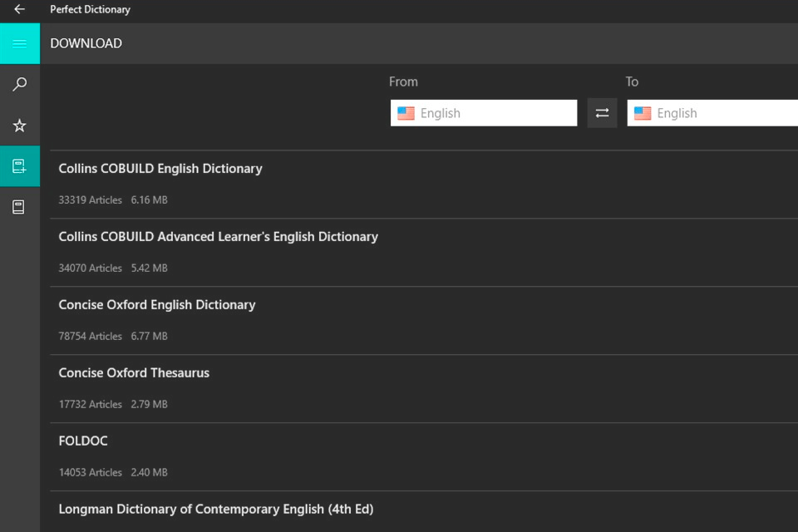The width and height of the screenshot is (798, 532).
Task: Select Collins COBUILD English Dictionary
Action: 424,185
